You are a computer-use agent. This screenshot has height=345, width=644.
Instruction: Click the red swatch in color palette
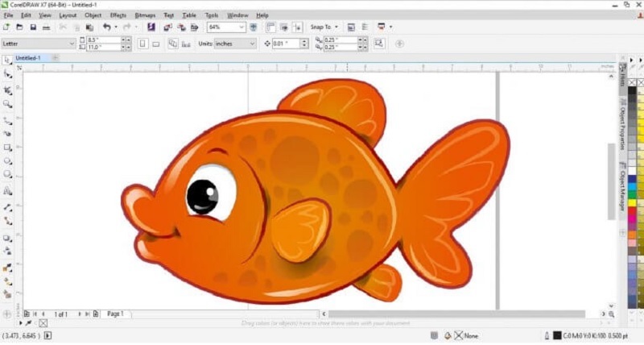[x=633, y=211]
